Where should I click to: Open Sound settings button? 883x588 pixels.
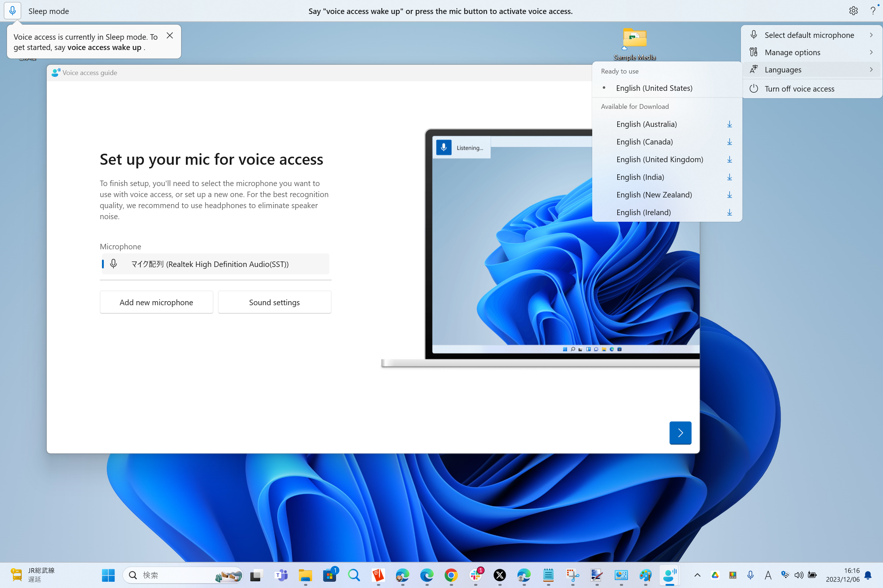coord(274,302)
